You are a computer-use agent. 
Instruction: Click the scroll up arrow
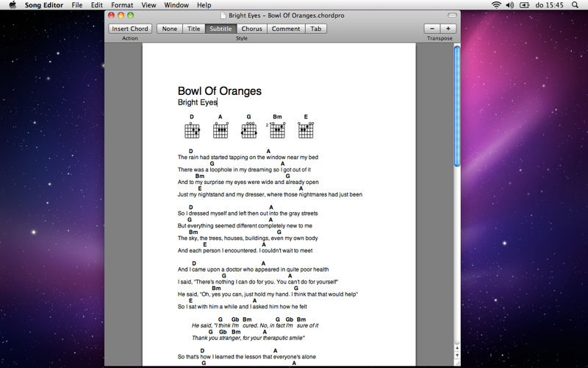tap(456, 348)
